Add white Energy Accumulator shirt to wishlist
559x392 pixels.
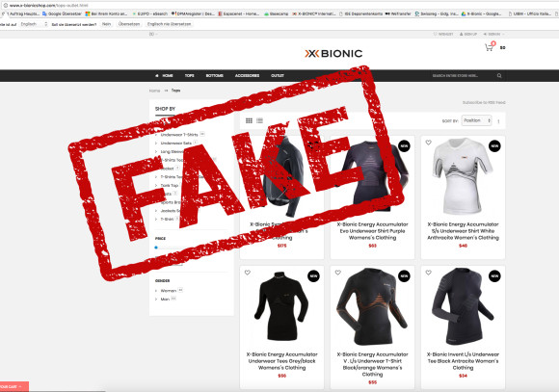pos(429,143)
